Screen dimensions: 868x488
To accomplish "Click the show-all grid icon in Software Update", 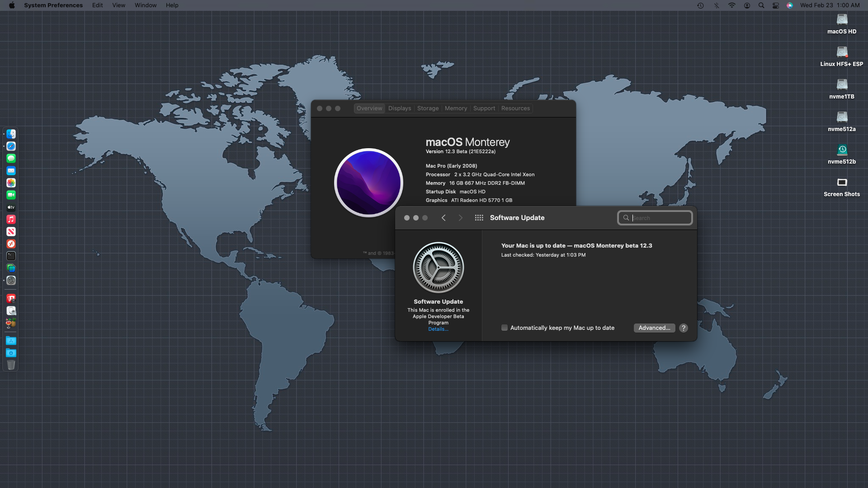I will 479,218.
